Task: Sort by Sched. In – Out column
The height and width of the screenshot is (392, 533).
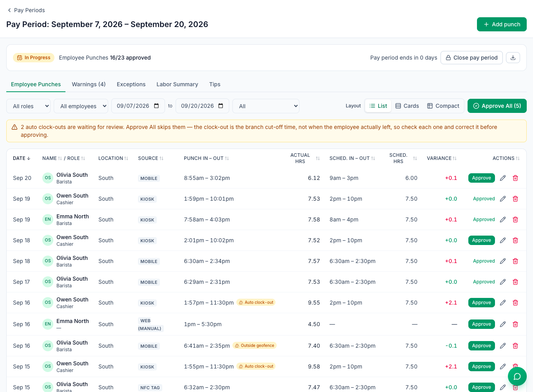Action: pos(352,158)
